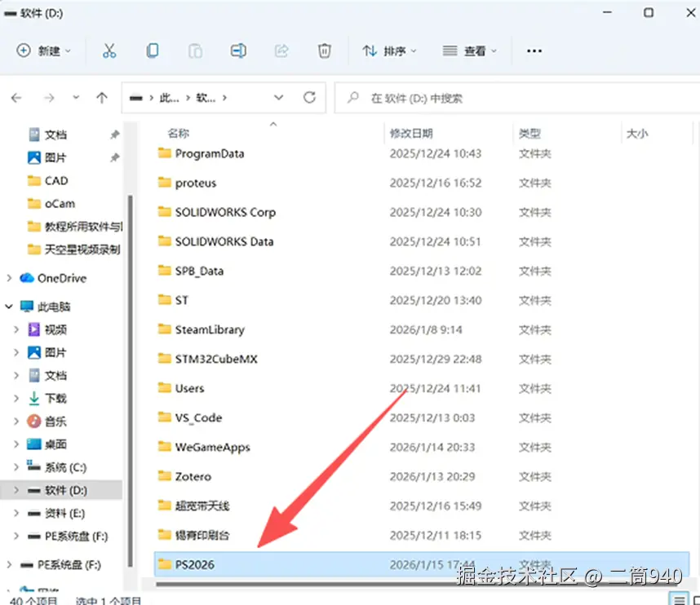Expand the address bar history dropdown
The image size is (700, 605).
[278, 97]
